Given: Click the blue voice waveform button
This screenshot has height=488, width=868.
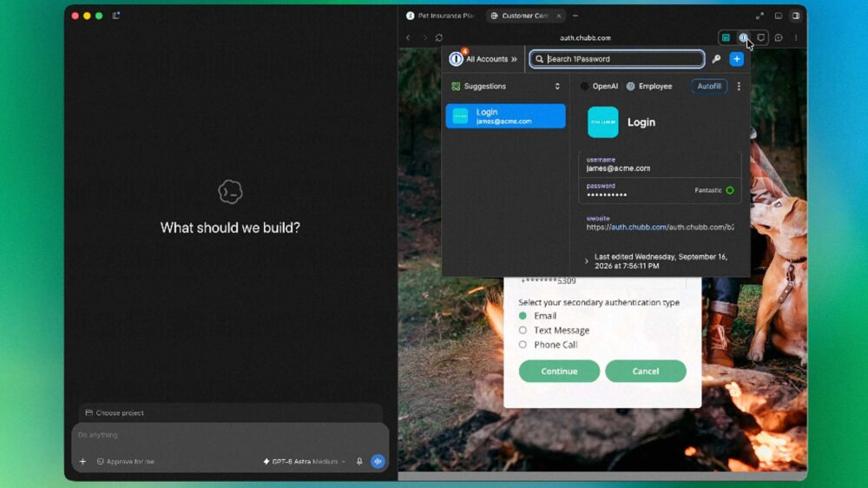Looking at the screenshot, I should point(378,461).
